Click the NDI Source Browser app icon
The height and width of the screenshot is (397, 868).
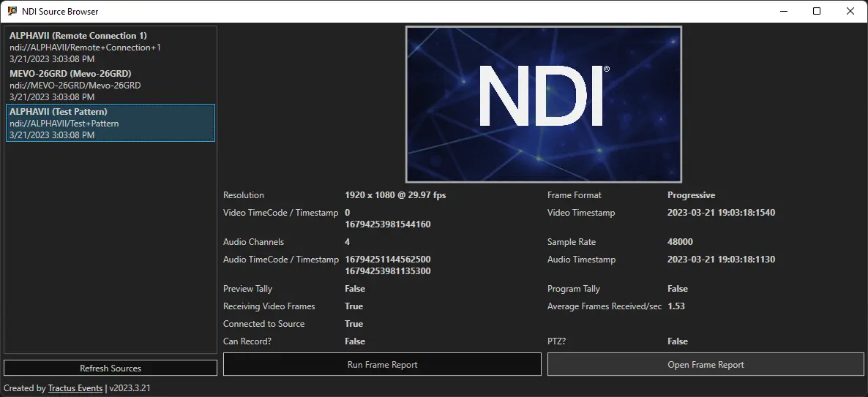[12, 11]
